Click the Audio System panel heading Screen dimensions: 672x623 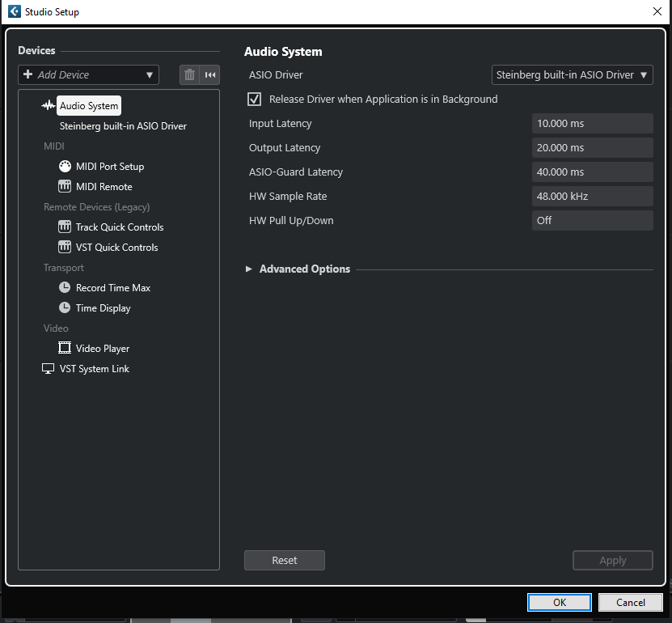[283, 52]
